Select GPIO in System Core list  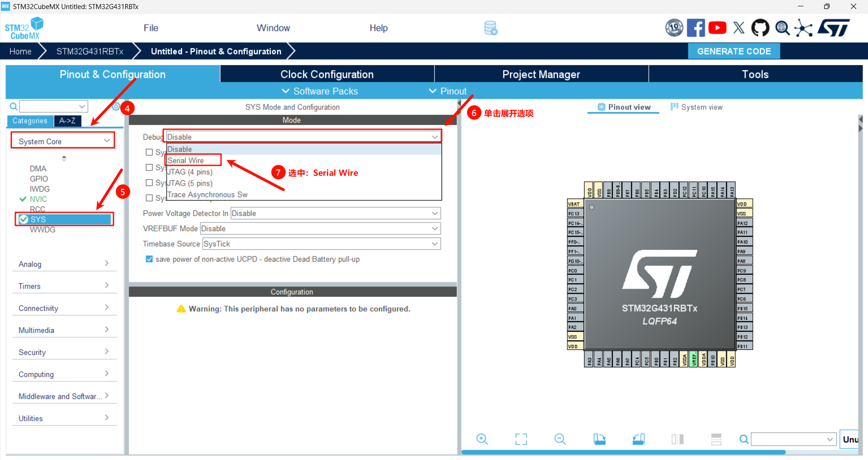[x=39, y=179]
